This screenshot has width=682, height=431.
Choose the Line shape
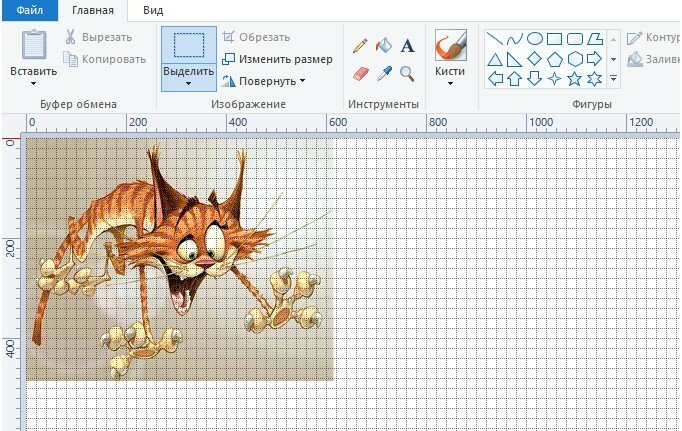[495, 39]
